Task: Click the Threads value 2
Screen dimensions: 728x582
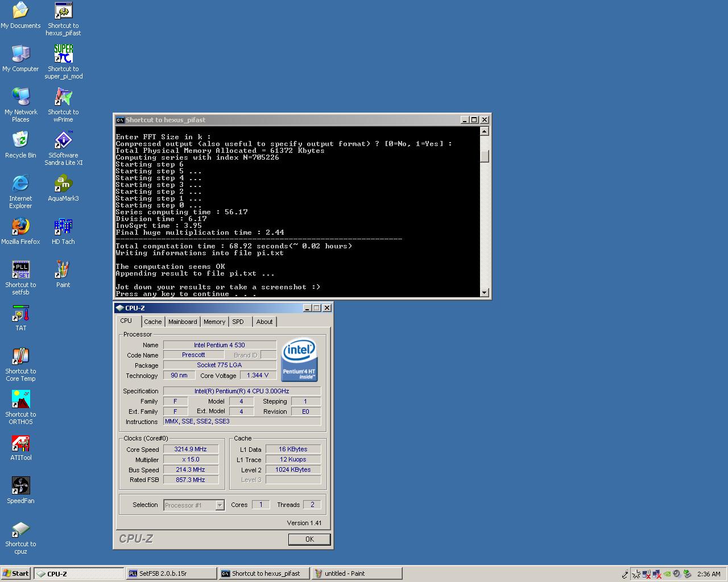Action: coord(312,505)
